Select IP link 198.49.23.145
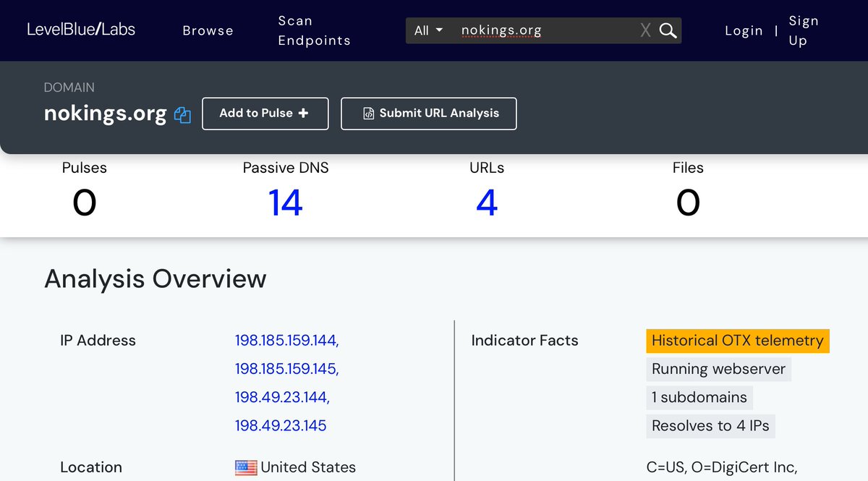 pos(281,425)
